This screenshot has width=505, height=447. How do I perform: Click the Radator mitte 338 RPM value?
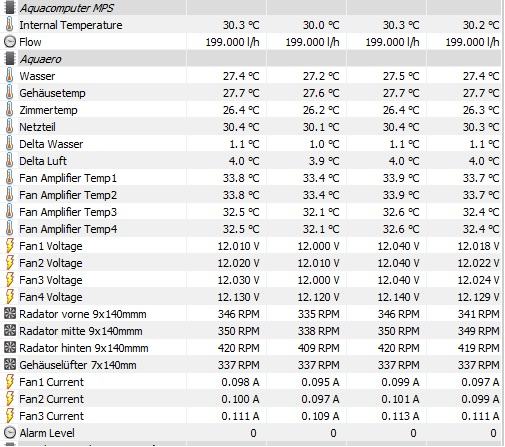click(x=319, y=331)
